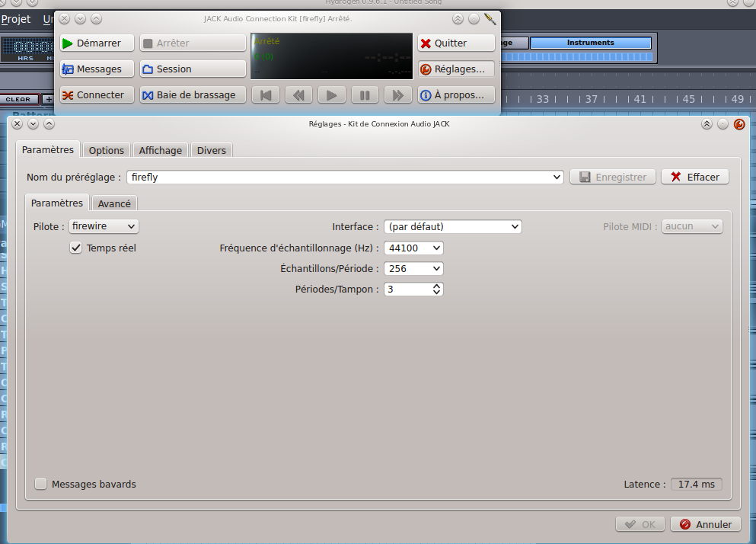Open the Session menu button
756x544 pixels.
point(193,69)
